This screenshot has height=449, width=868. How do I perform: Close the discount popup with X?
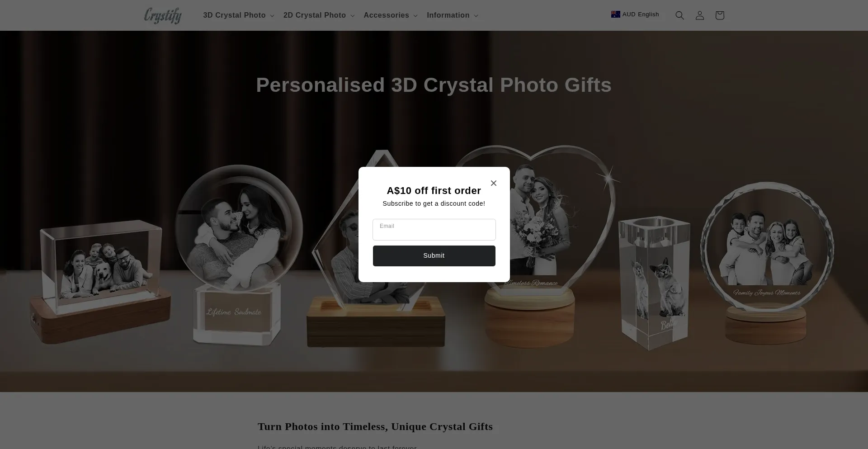(494, 183)
